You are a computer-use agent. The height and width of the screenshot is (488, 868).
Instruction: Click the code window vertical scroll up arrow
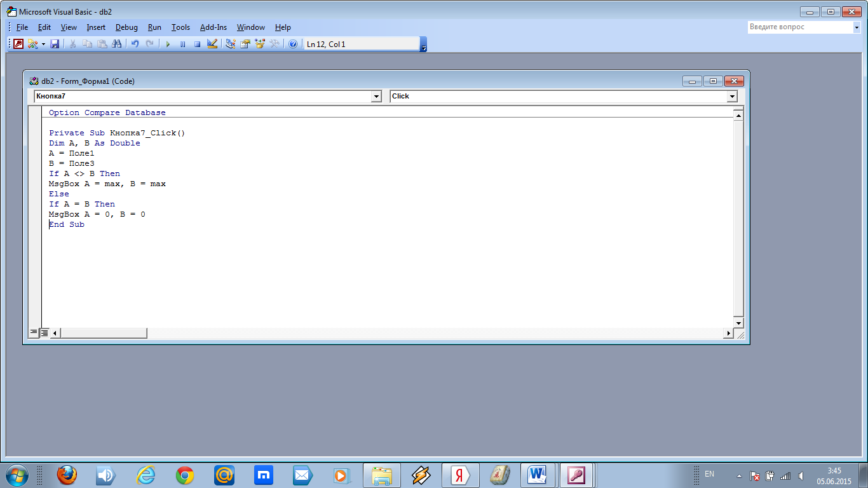click(x=738, y=115)
